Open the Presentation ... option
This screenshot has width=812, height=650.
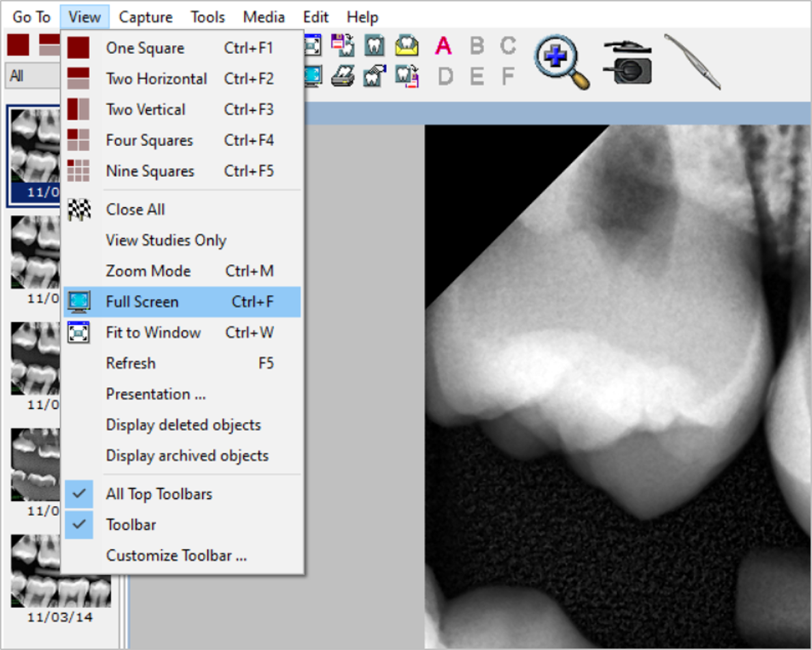coord(182,394)
